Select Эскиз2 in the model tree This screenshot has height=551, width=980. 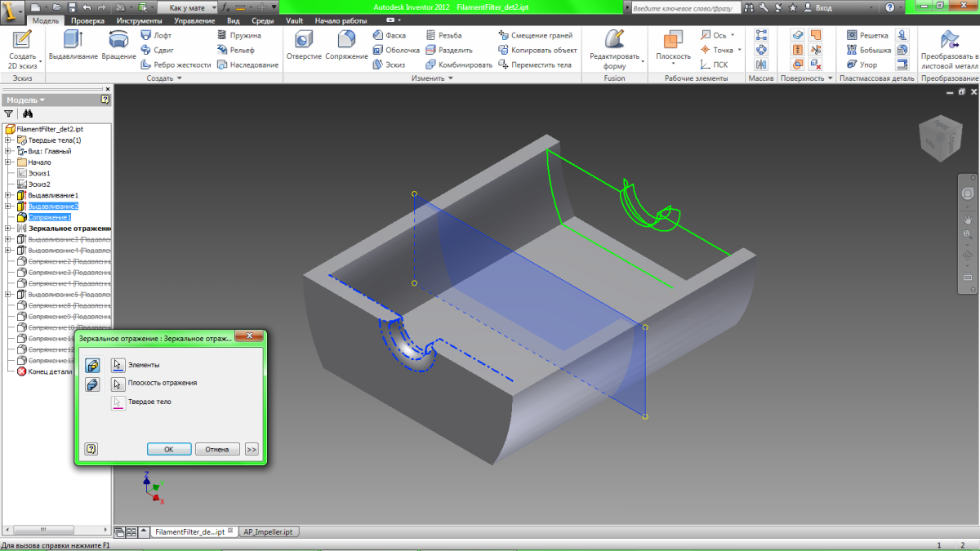[39, 184]
